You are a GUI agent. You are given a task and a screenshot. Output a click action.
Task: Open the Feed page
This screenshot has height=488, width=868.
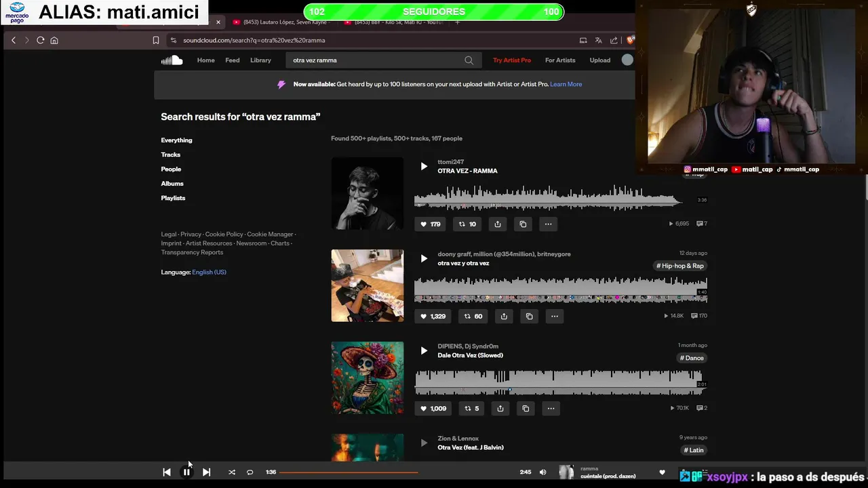(233, 60)
